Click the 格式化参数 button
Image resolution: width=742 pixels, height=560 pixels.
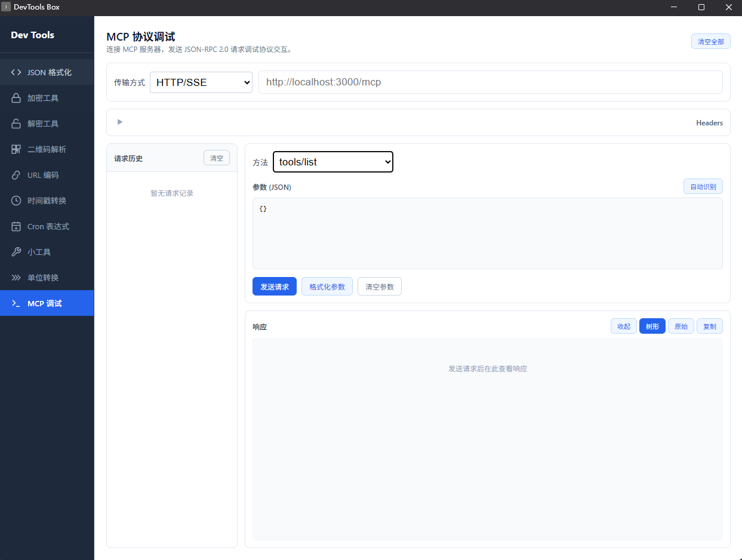pyautogui.click(x=327, y=287)
